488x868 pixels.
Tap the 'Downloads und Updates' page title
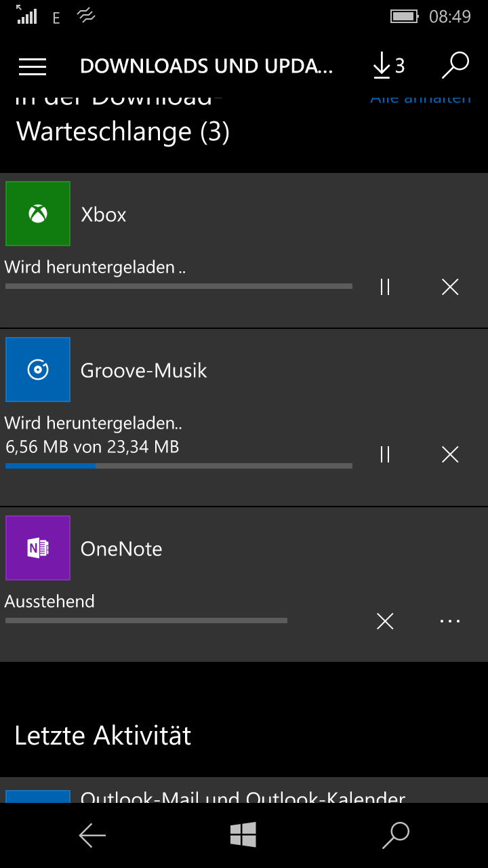click(x=207, y=66)
